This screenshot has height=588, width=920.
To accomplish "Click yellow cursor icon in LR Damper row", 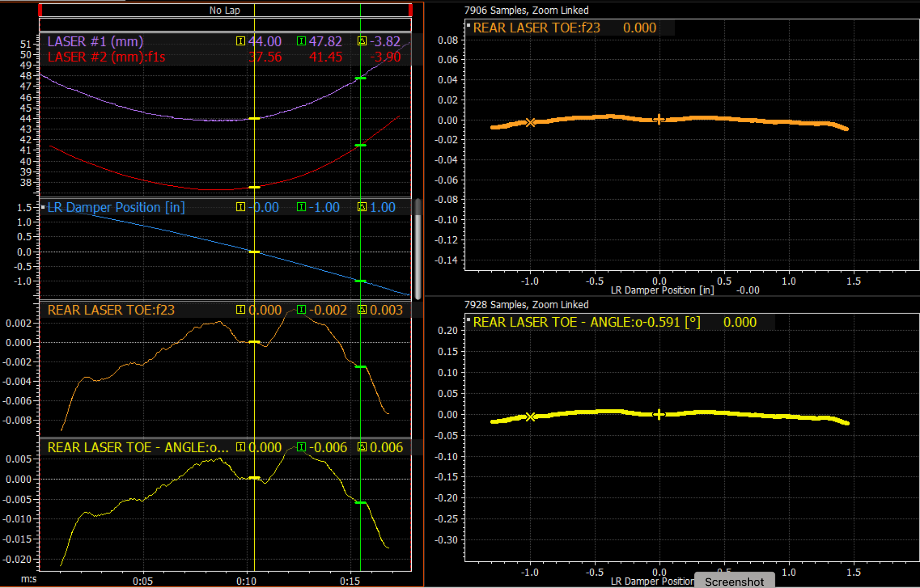I will pos(240,207).
